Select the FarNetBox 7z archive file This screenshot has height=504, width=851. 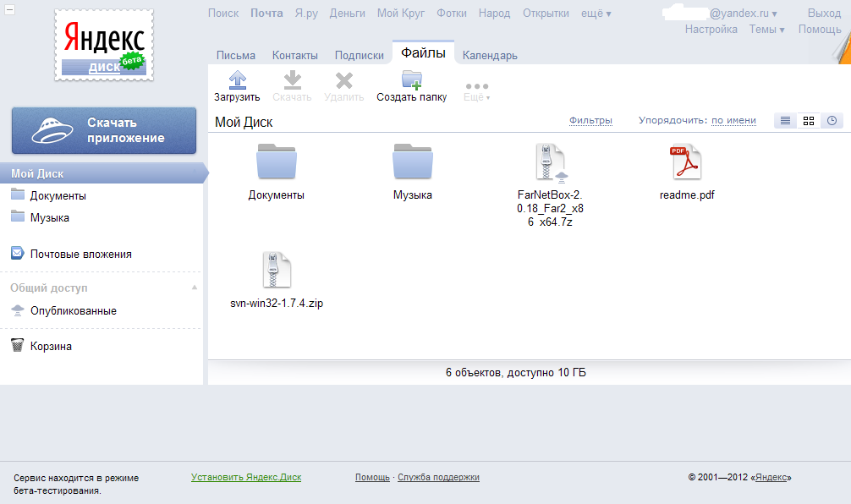point(550,162)
